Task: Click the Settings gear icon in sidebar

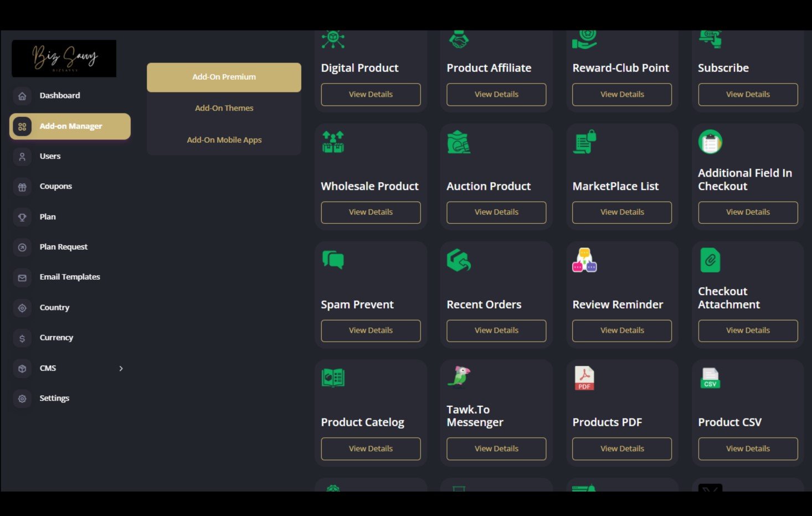Action: click(22, 399)
